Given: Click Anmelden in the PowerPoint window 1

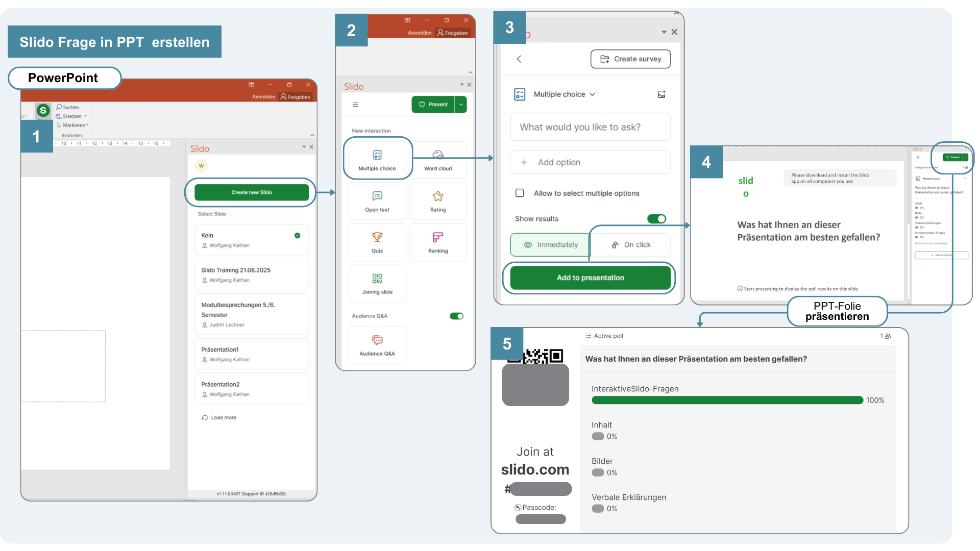Looking at the screenshot, I should [263, 96].
